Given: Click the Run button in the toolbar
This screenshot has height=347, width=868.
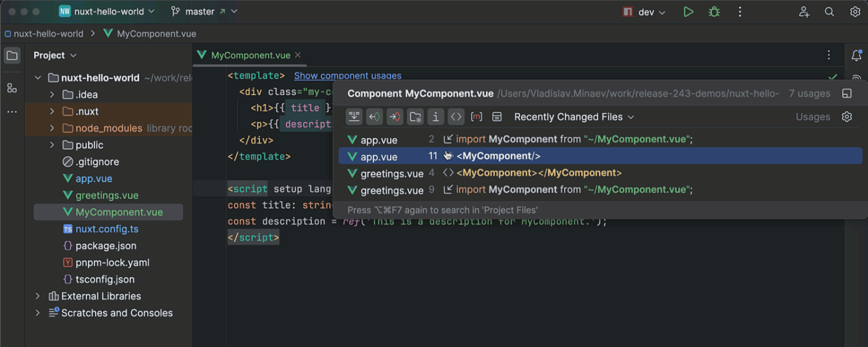Looking at the screenshot, I should tap(688, 12).
